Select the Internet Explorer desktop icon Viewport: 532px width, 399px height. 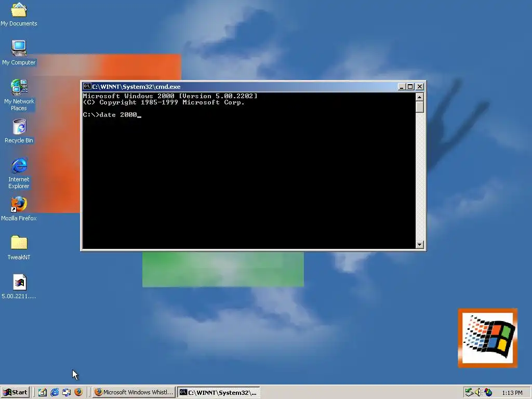point(19,173)
